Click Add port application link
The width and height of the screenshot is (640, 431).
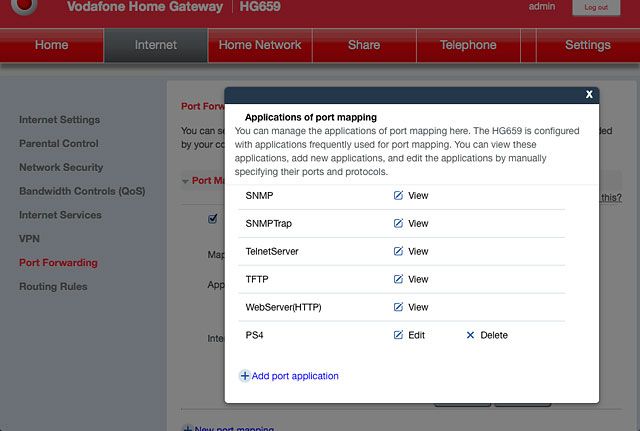coord(295,376)
